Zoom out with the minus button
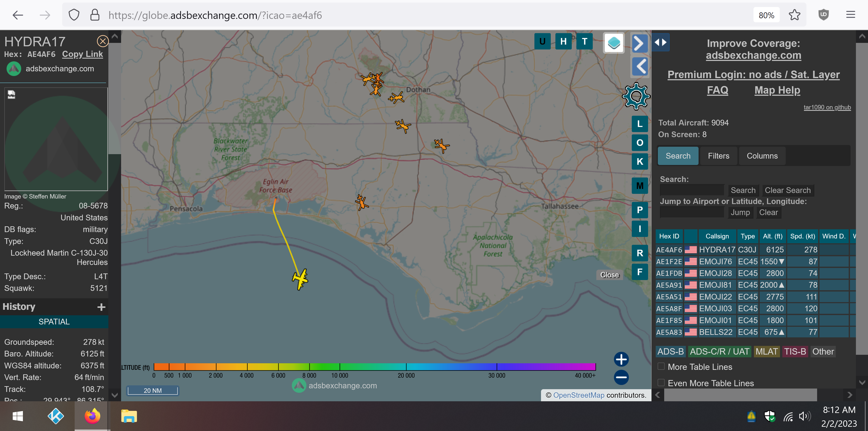This screenshot has width=868, height=431. click(x=621, y=377)
